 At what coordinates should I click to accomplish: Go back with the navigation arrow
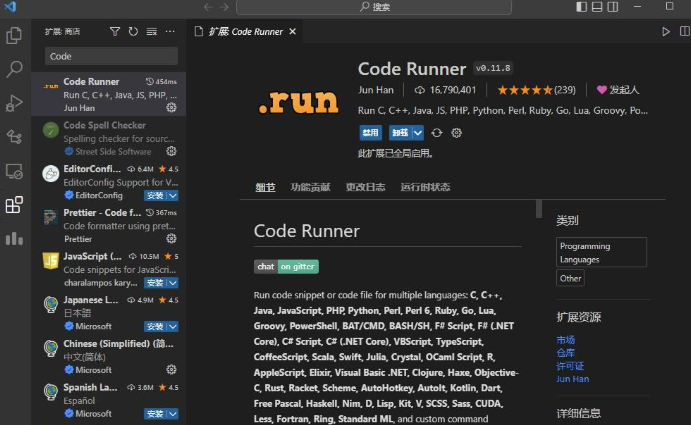tap(208, 7)
